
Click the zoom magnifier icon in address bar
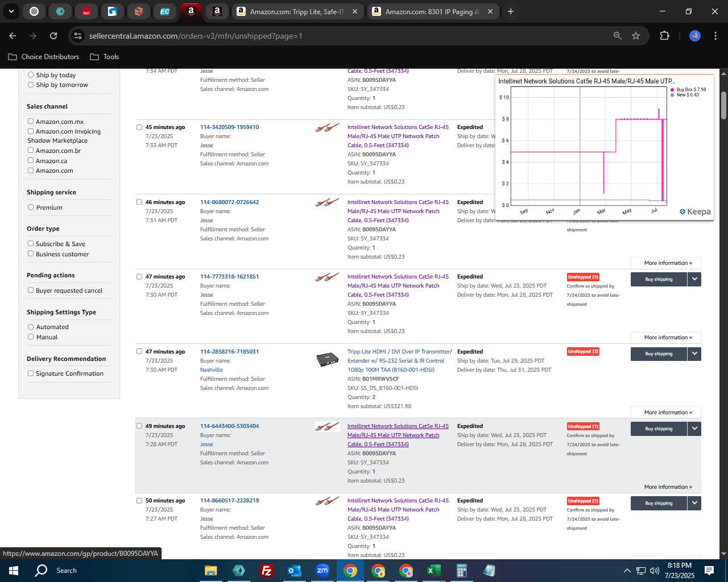[618, 36]
